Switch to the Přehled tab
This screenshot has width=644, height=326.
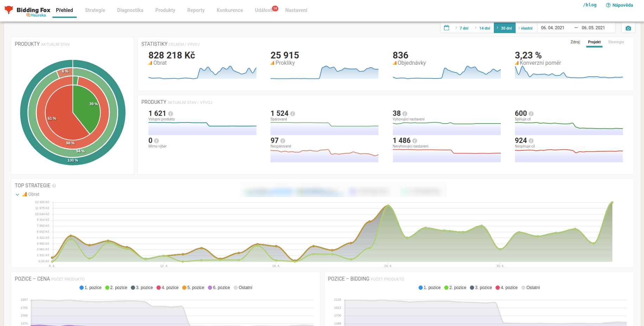tap(64, 10)
